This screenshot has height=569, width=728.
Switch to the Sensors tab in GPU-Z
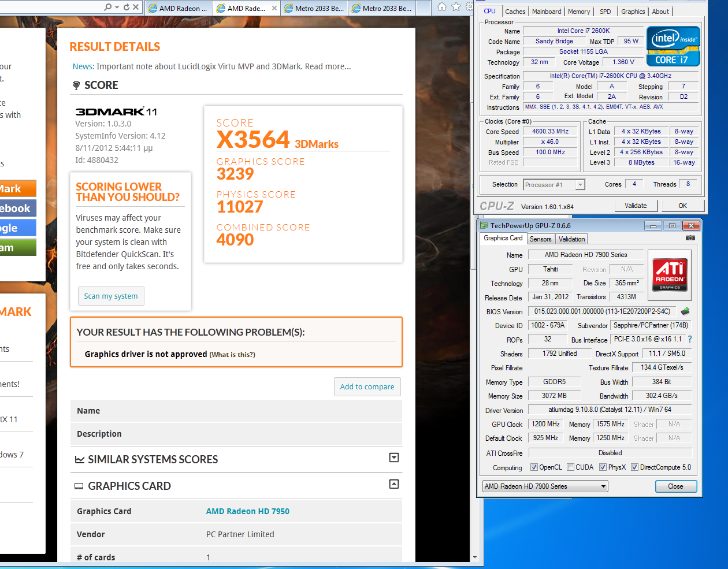tap(541, 239)
